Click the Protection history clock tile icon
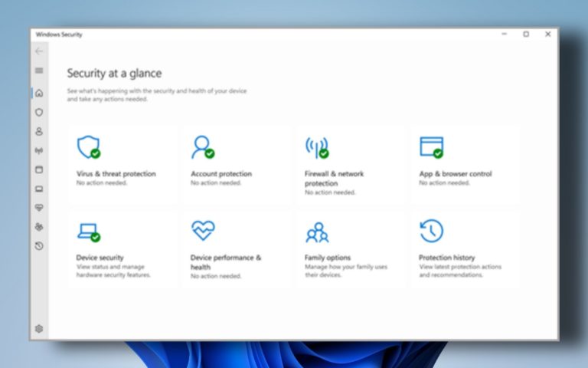Image resolution: width=588 pixels, height=368 pixels. [432, 231]
